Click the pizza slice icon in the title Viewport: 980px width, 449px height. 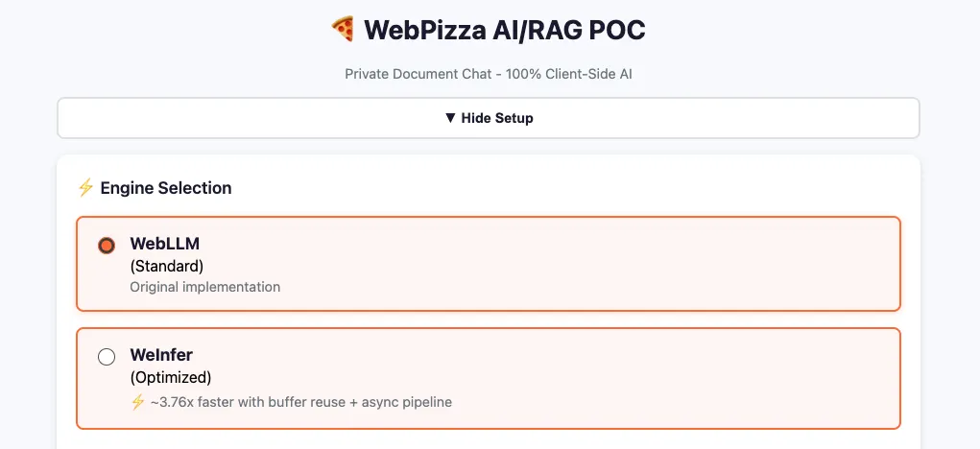pos(343,30)
